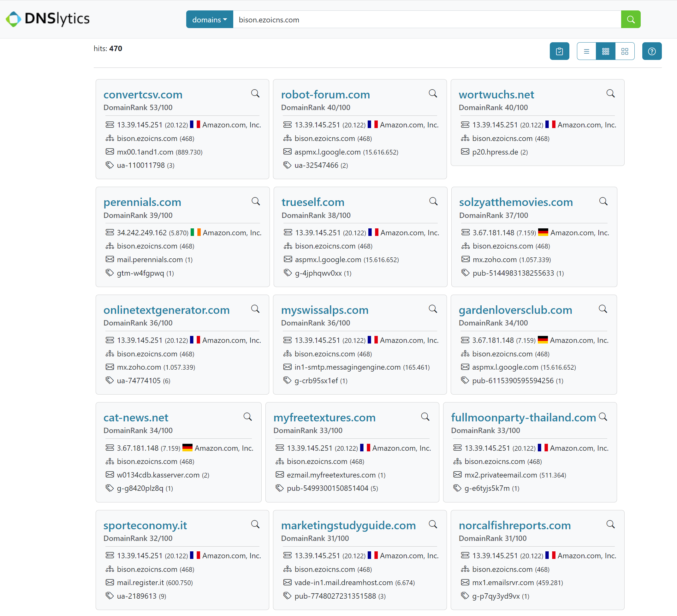This screenshot has height=616, width=677.
Task: Open the fullmoonparty-thailand.com domain title
Action: coord(523,418)
